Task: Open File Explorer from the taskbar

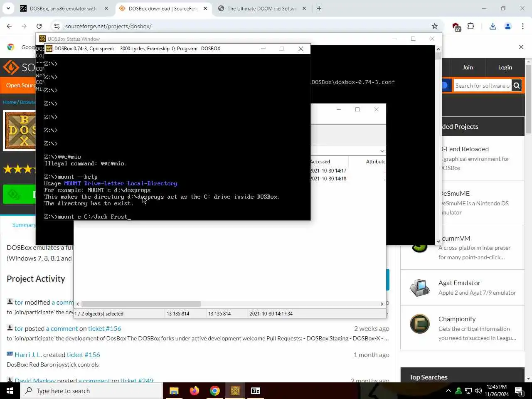Action: tap(174, 391)
